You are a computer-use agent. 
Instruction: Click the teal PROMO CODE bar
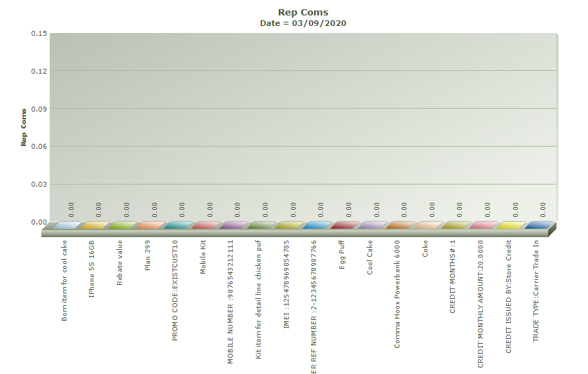pyautogui.click(x=178, y=225)
